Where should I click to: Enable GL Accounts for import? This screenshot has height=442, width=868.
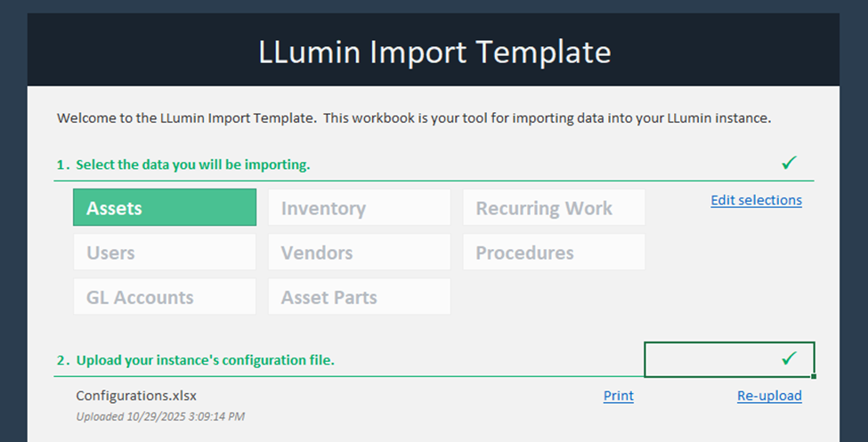(165, 297)
